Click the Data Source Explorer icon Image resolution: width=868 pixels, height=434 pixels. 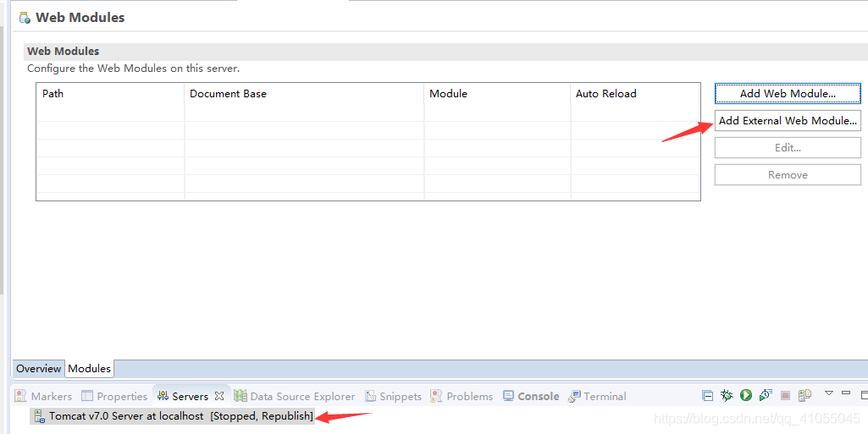click(x=240, y=396)
